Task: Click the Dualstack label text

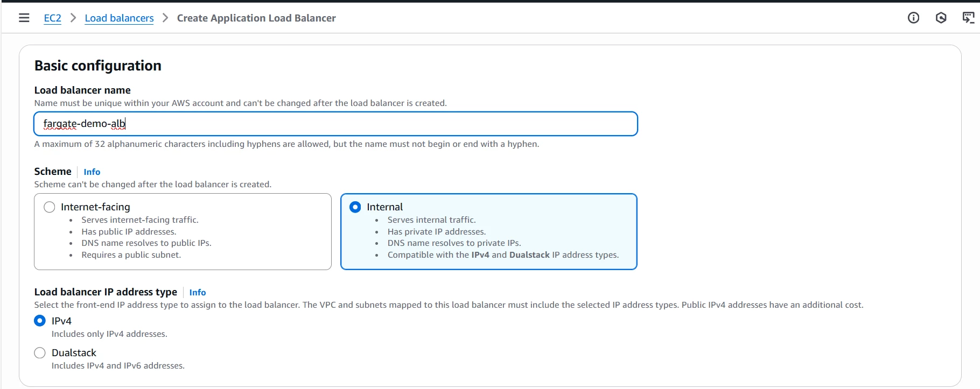Action: point(74,353)
